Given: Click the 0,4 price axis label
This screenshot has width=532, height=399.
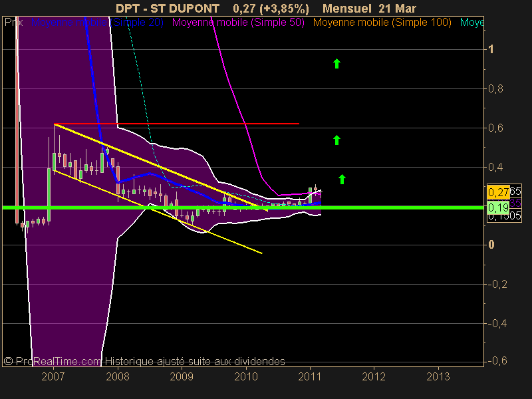Looking at the screenshot, I should click(x=495, y=167).
